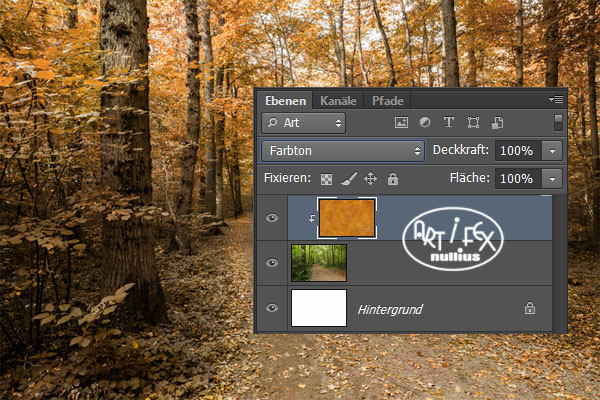The image size is (600, 400).
Task: Expand the Fläche slider arrow
Action: 552,178
